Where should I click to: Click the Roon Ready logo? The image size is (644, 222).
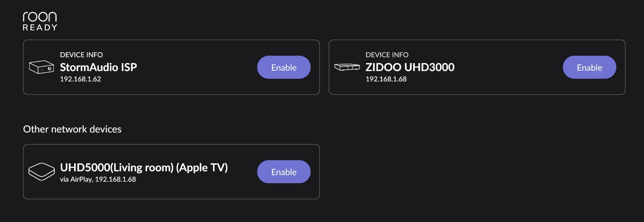coord(40,21)
